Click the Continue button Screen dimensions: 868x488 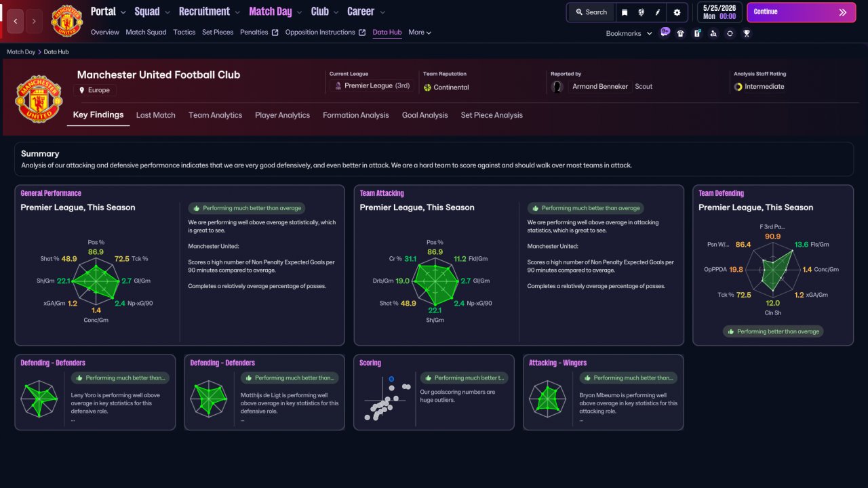point(801,12)
